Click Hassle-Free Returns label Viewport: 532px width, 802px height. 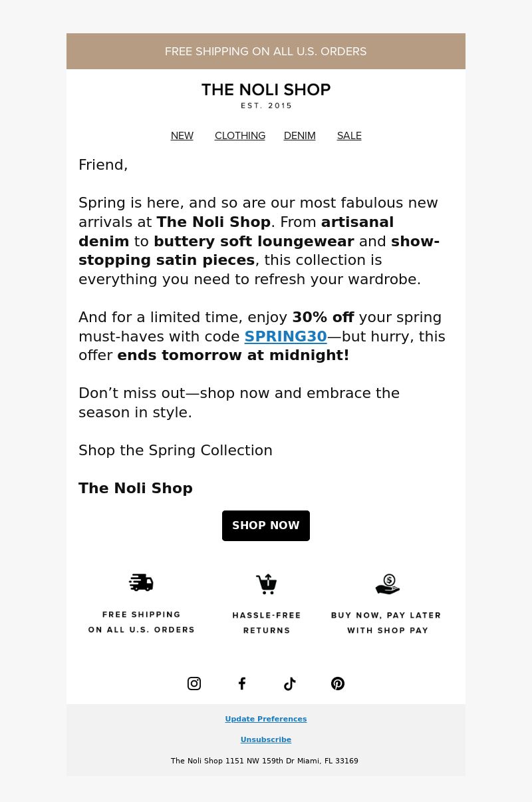tap(267, 623)
